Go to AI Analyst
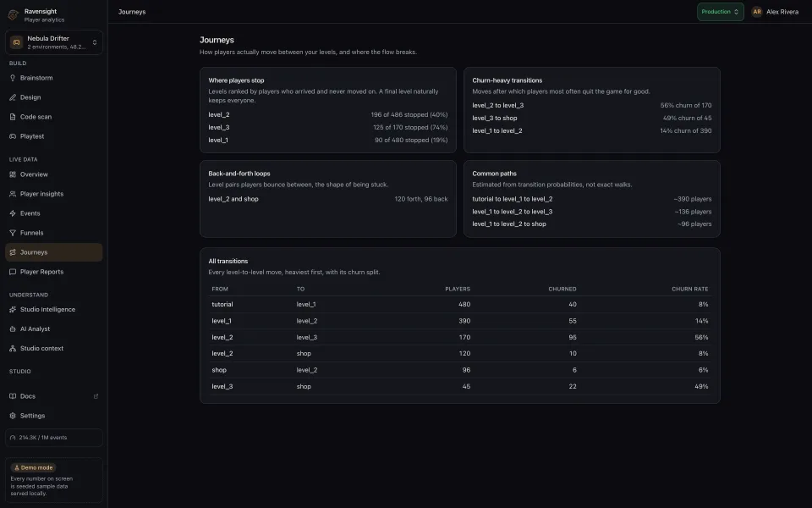Screen dimensions: 812x508 (54, 329)
